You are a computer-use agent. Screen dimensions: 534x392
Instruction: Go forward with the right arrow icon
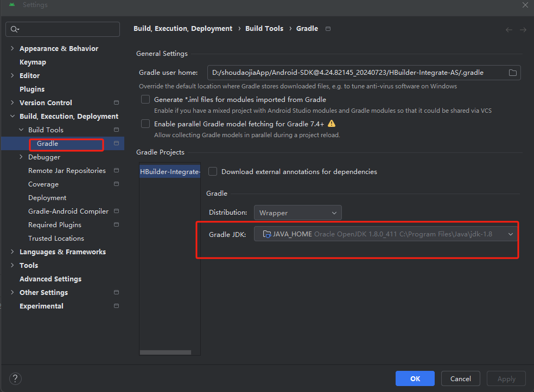523,30
